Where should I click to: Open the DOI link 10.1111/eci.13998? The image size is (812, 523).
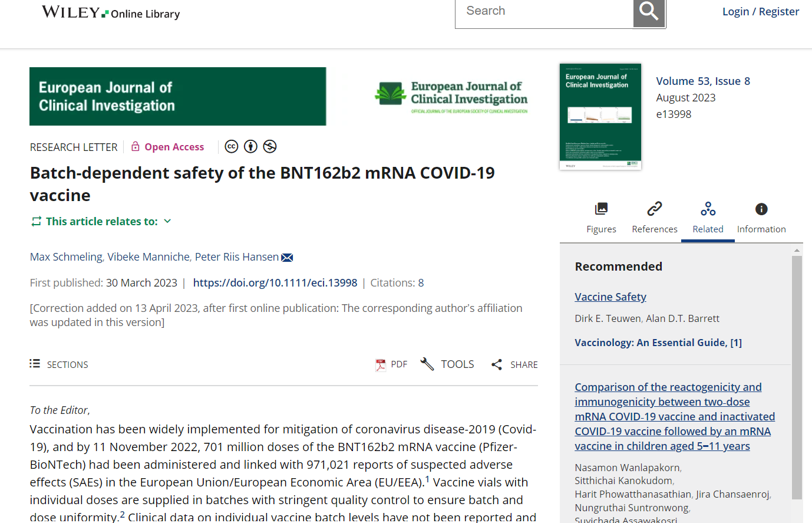tap(275, 283)
